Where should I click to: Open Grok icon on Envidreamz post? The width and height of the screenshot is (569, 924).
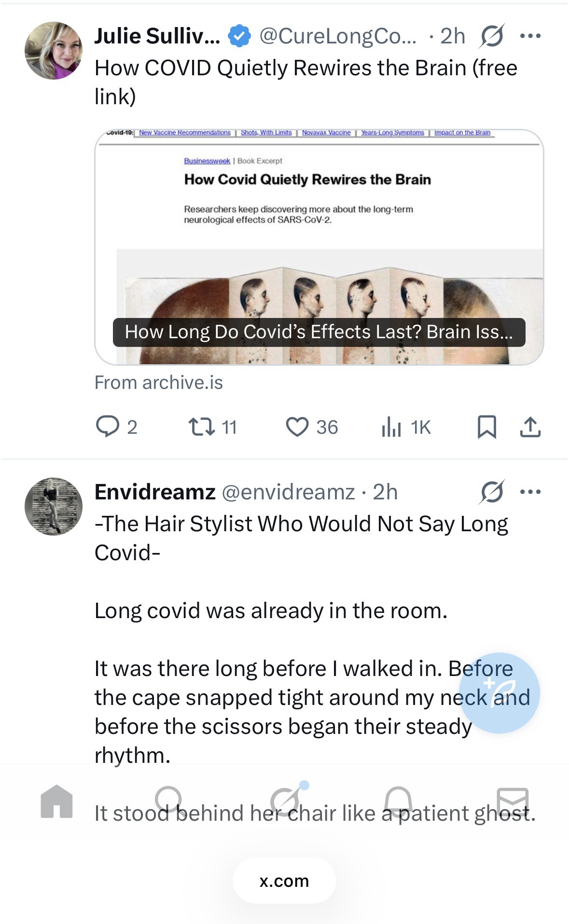pos(493,492)
